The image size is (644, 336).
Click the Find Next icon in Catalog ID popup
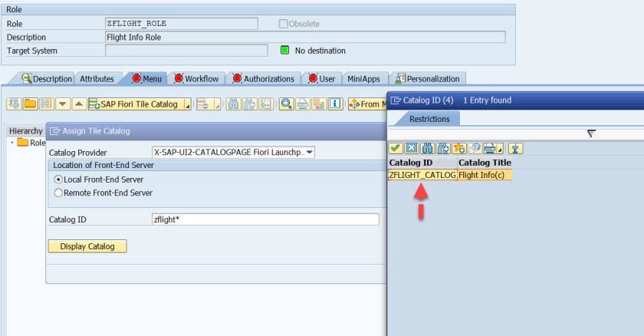(443, 148)
